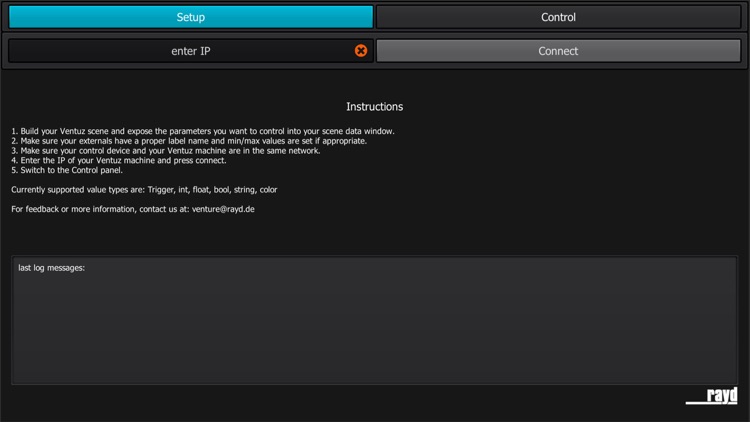Click the Instructions heading
Image resolution: width=750 pixels, height=422 pixels.
[375, 107]
